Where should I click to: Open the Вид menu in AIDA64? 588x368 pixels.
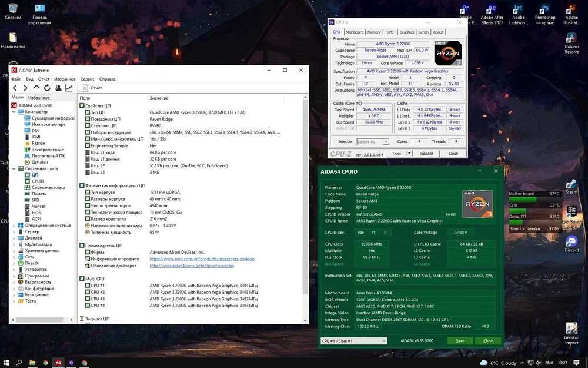[29, 79]
